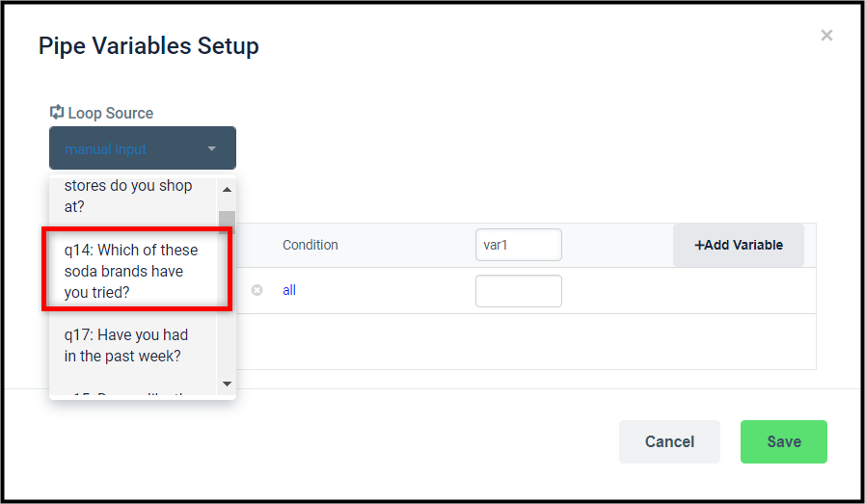Select 'q14: Which of these soda brands' option

pos(132,271)
